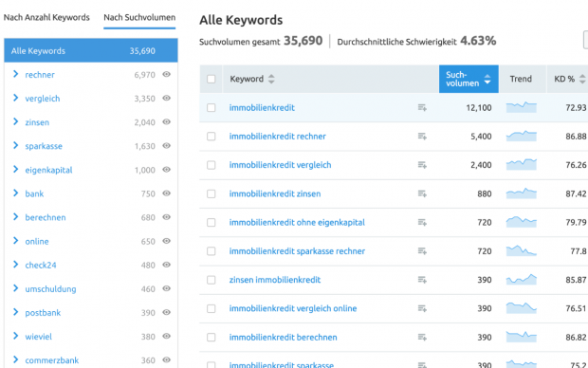Expand the vergleich group
The image size is (588, 368).
[x=15, y=98]
